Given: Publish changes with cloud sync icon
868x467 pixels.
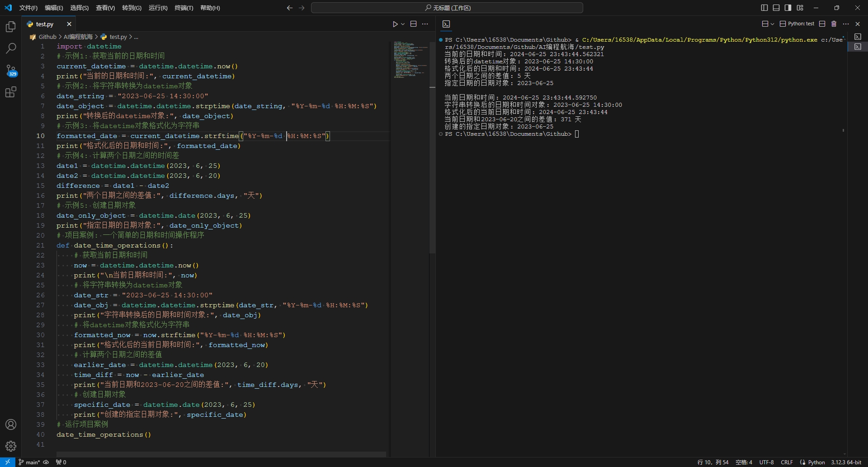Looking at the screenshot, I should tap(46, 462).
